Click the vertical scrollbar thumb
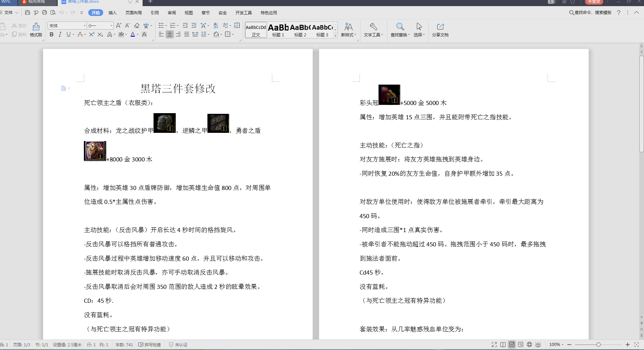The image size is (644, 350). pos(641,104)
